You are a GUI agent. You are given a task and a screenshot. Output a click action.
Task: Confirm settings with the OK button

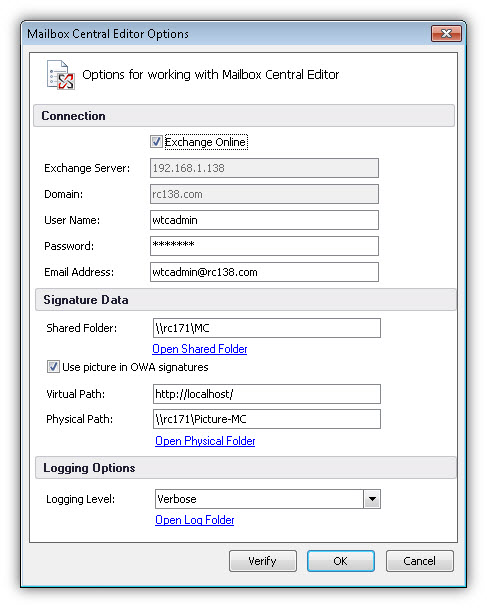click(341, 561)
